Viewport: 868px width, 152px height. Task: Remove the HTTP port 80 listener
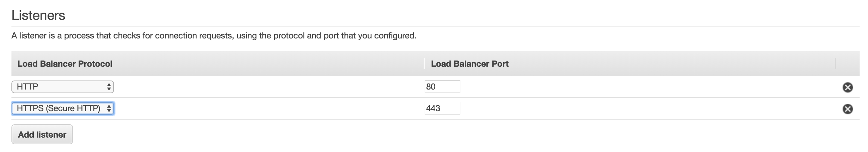click(x=847, y=87)
